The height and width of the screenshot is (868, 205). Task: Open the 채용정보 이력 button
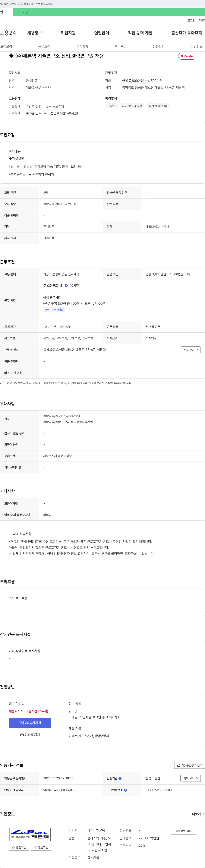(x=183, y=831)
